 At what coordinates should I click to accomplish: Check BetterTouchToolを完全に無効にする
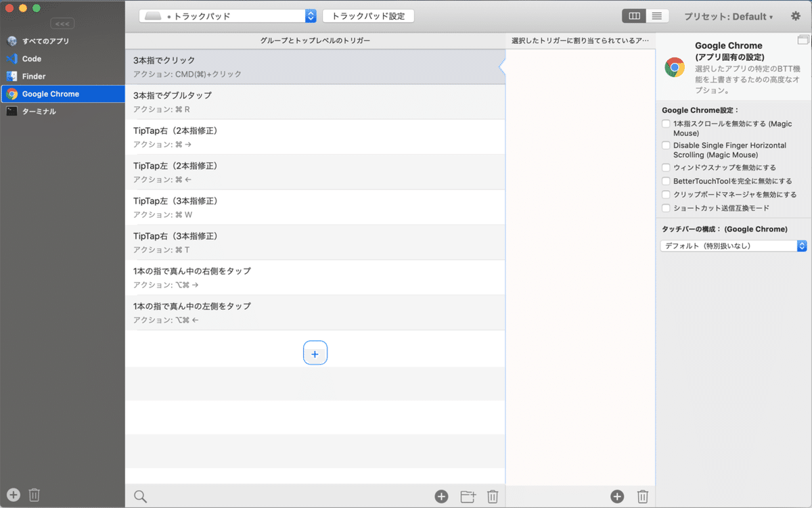tap(667, 181)
